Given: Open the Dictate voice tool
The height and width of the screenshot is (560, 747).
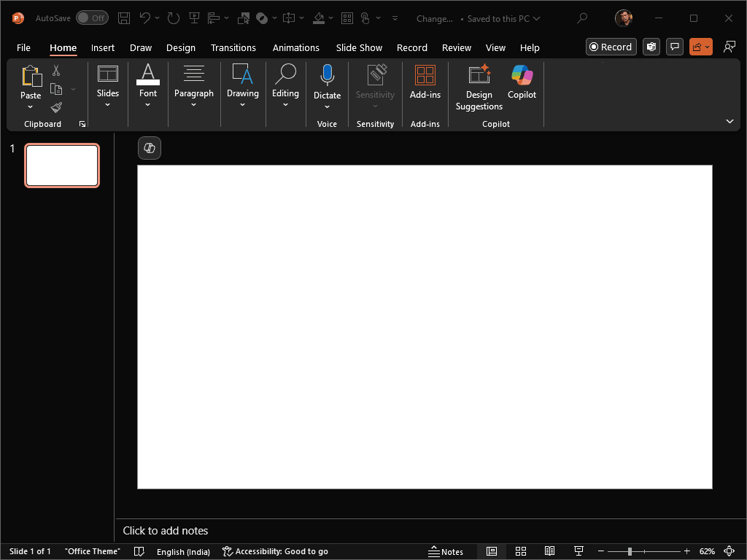Looking at the screenshot, I should (x=327, y=81).
